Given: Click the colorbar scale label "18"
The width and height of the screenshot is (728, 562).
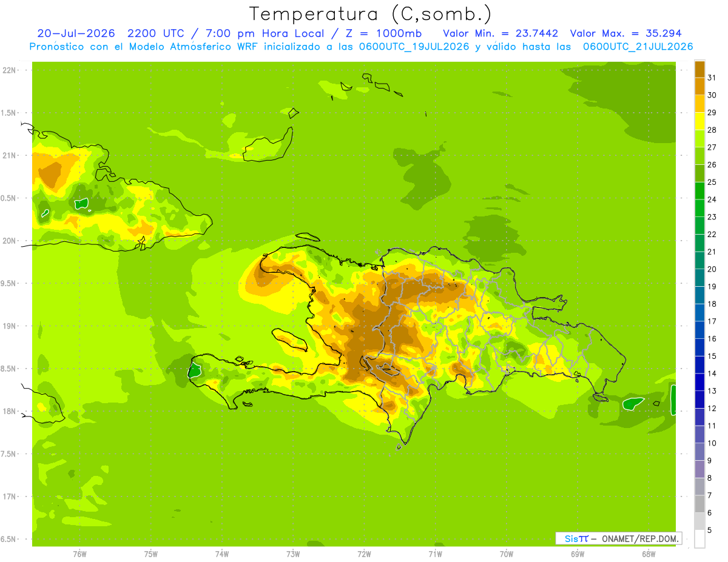Looking at the screenshot, I should [712, 304].
